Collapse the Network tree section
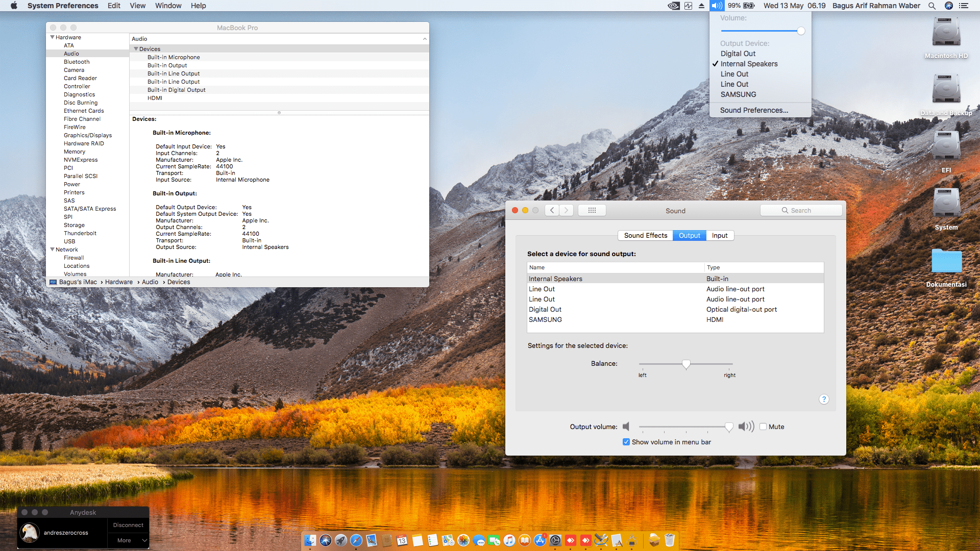The height and width of the screenshot is (551, 980). click(x=52, y=249)
